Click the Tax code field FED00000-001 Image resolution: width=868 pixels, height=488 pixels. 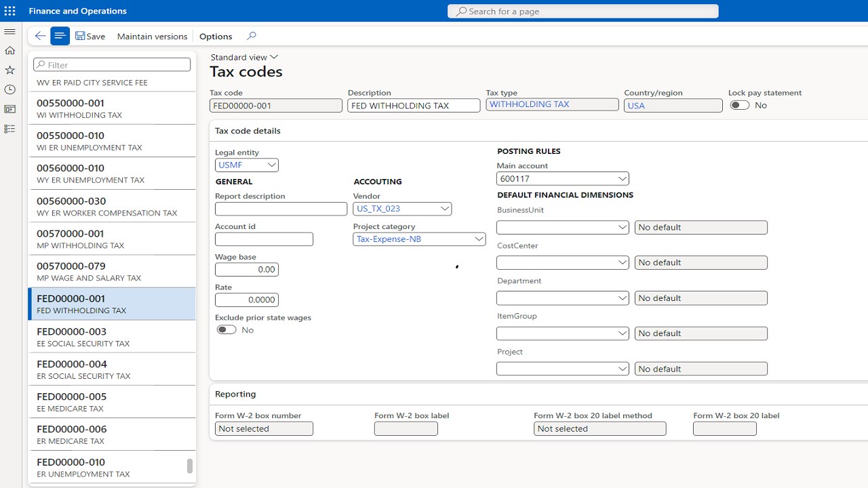point(276,106)
